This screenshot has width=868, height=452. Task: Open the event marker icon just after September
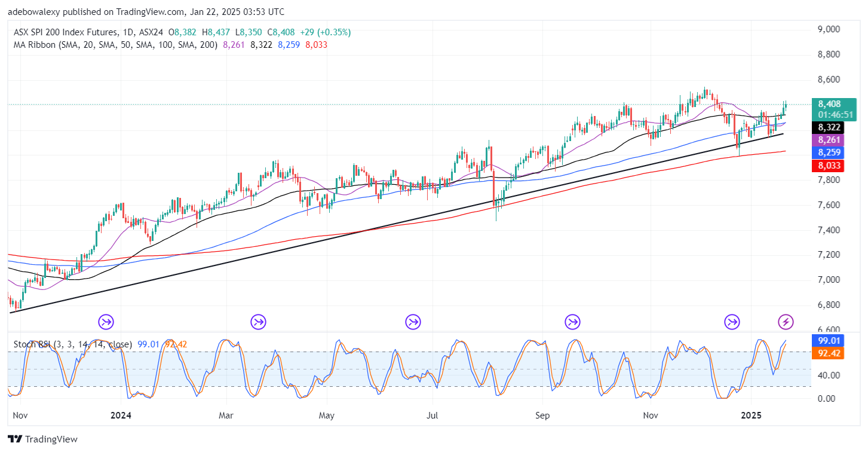pyautogui.click(x=573, y=322)
